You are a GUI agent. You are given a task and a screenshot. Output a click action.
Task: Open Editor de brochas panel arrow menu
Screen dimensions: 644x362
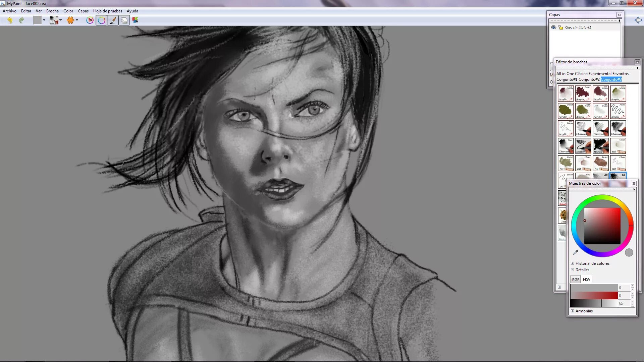[x=638, y=68]
